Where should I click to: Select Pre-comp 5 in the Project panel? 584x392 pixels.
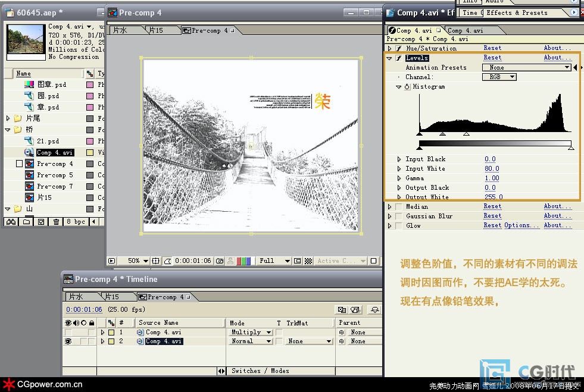(55, 175)
